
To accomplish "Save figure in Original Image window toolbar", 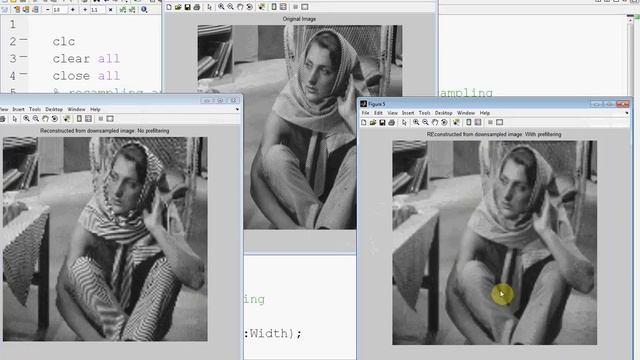I will click(187, 7).
